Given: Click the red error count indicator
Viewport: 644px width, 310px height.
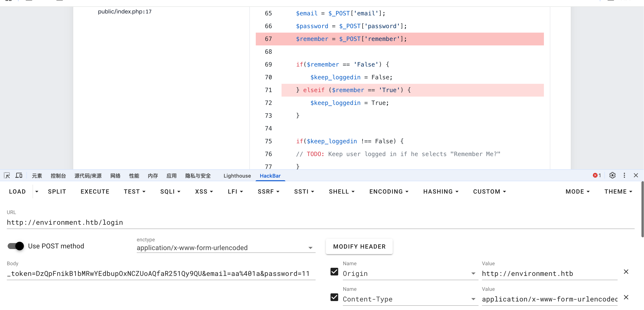Looking at the screenshot, I should pyautogui.click(x=597, y=175).
